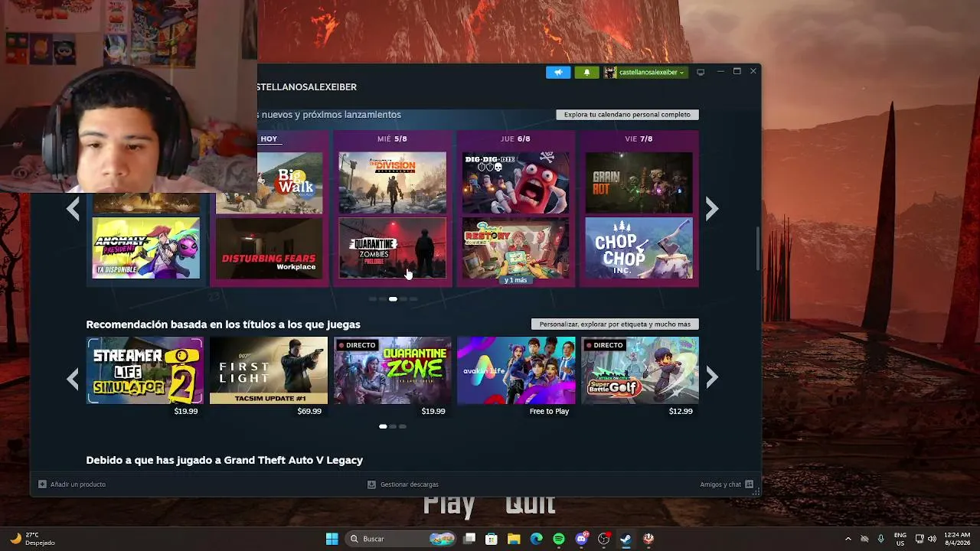This screenshot has height=551, width=980.
Task: Open The Division game thumbnail
Action: tap(392, 182)
